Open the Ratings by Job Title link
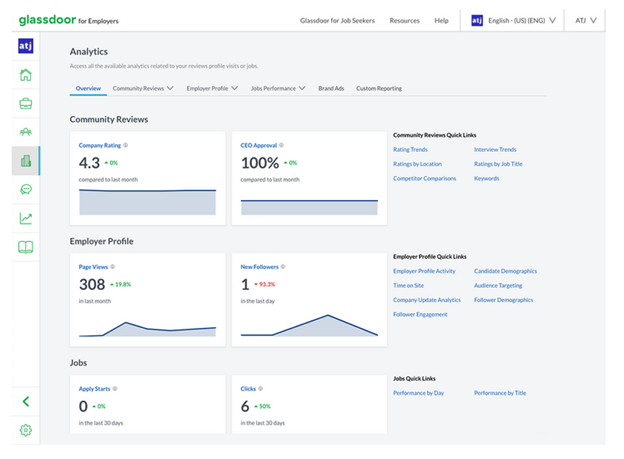Image resolution: width=624 pixels, height=459 pixels. (498, 164)
